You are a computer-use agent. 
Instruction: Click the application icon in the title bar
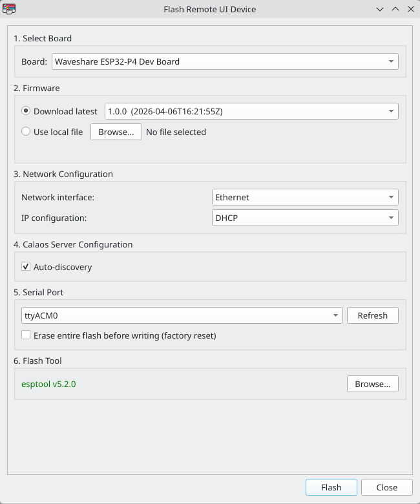point(9,9)
